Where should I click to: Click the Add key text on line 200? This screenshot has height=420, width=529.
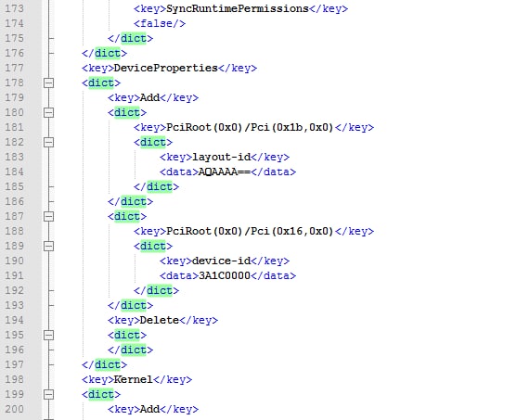149,409
